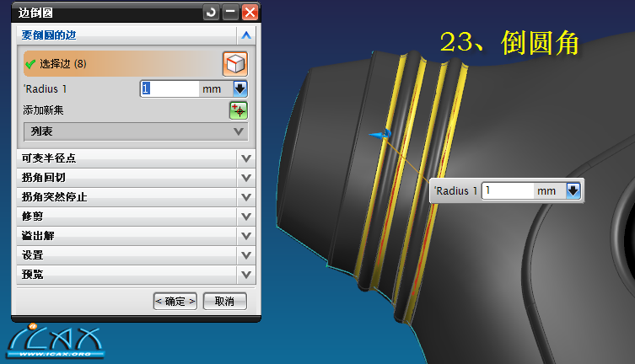The image size is (635, 364).
Task: Expand the 预览 section
Action: click(245, 275)
